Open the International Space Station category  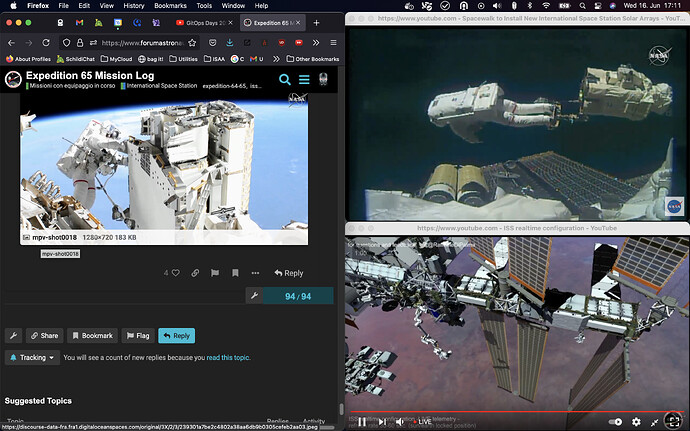(x=159, y=86)
